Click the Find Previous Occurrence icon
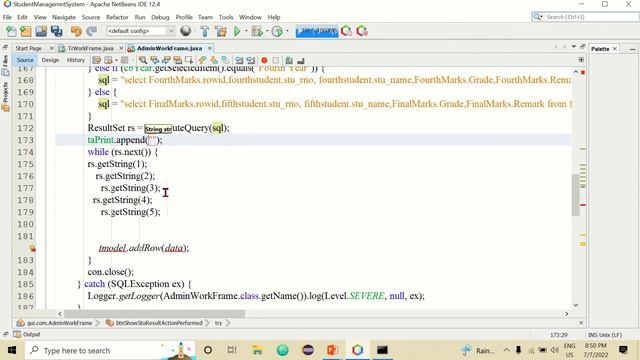This screenshot has width=640, height=360. click(x=154, y=60)
